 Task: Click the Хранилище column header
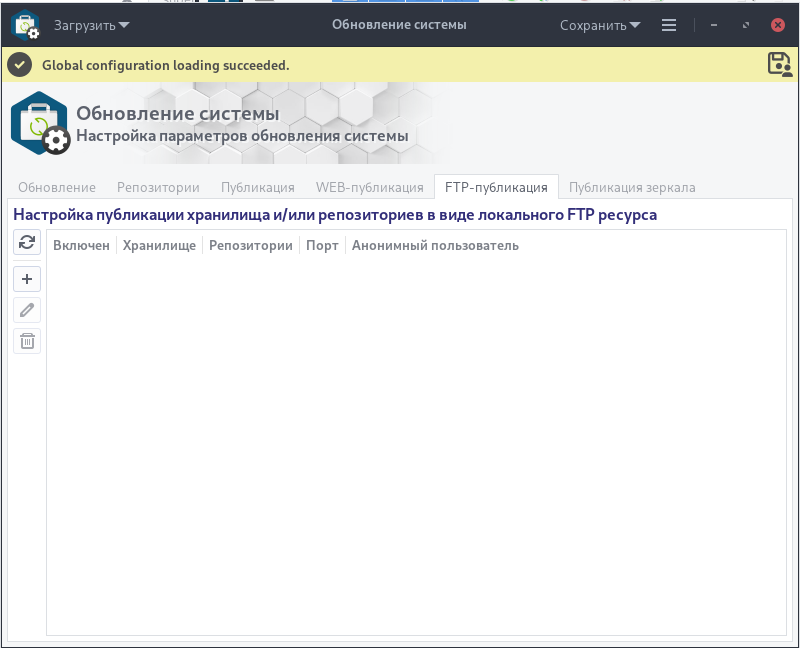(159, 245)
